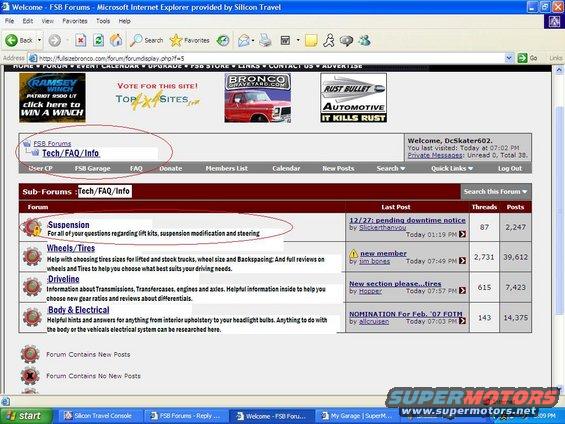This screenshot has width=565, height=424.
Task: Open the Back button history dropdown arrow
Action: click(x=39, y=40)
